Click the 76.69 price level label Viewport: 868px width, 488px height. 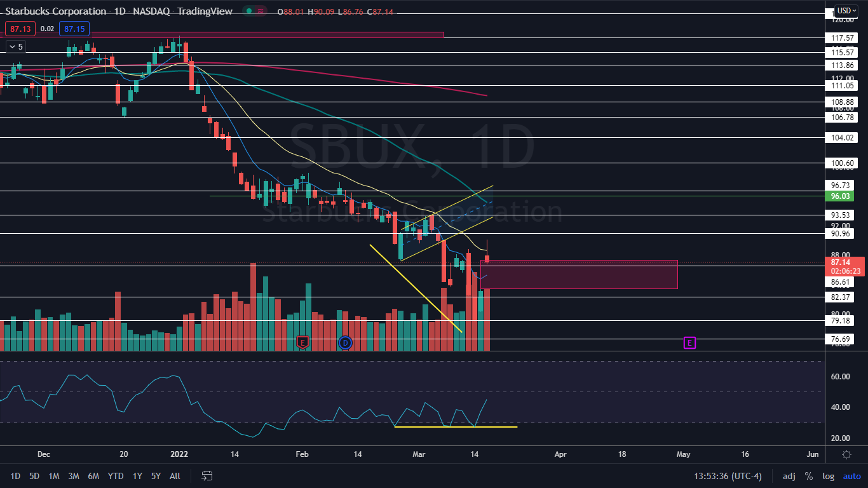[x=841, y=339]
